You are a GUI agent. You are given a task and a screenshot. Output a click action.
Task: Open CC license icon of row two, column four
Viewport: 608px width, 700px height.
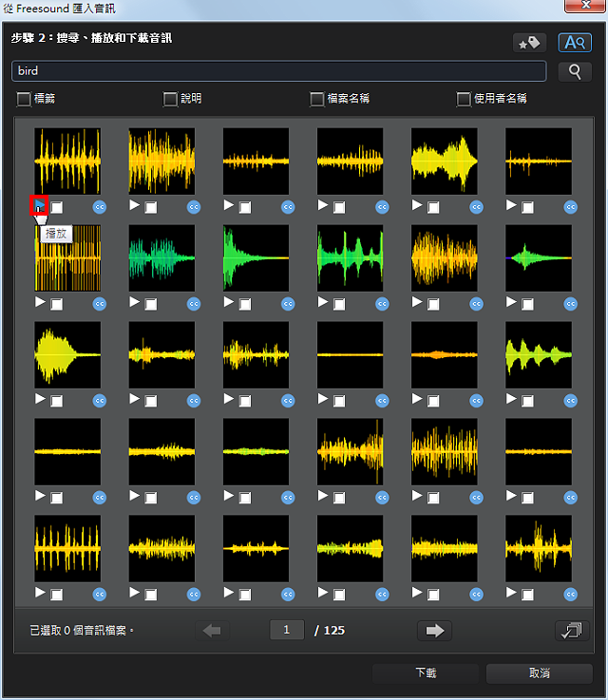pyautogui.click(x=382, y=304)
